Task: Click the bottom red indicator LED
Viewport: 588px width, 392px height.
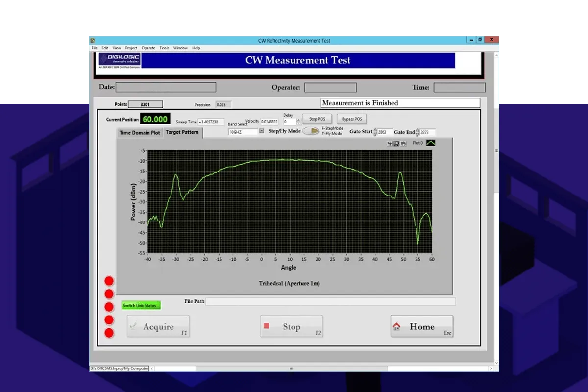Action: (109, 333)
